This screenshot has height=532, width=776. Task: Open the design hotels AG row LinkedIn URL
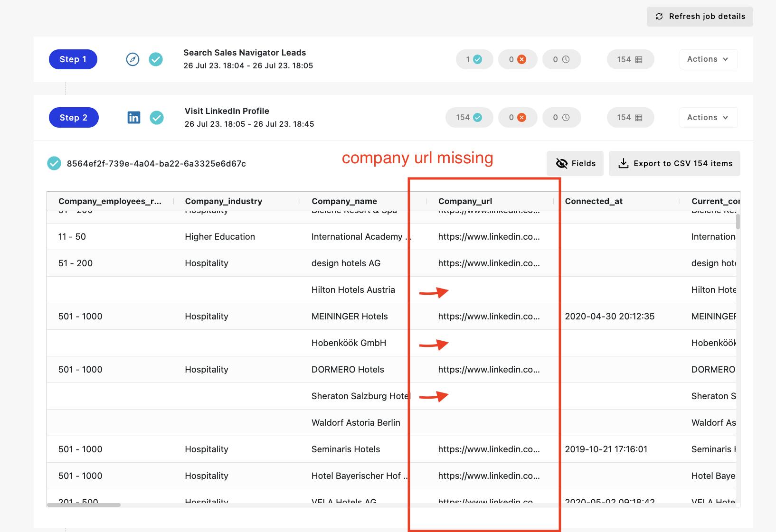click(489, 263)
